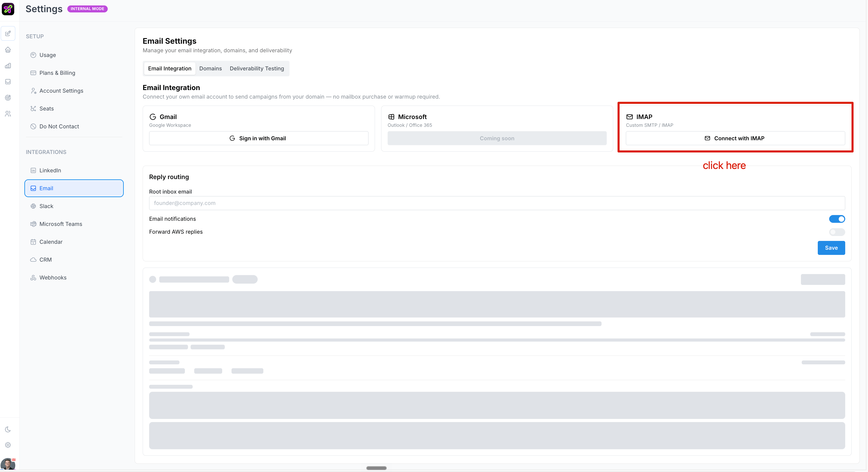This screenshot has width=868, height=472.
Task: Open Microsoft Teams integration settings
Action: [x=74, y=224]
